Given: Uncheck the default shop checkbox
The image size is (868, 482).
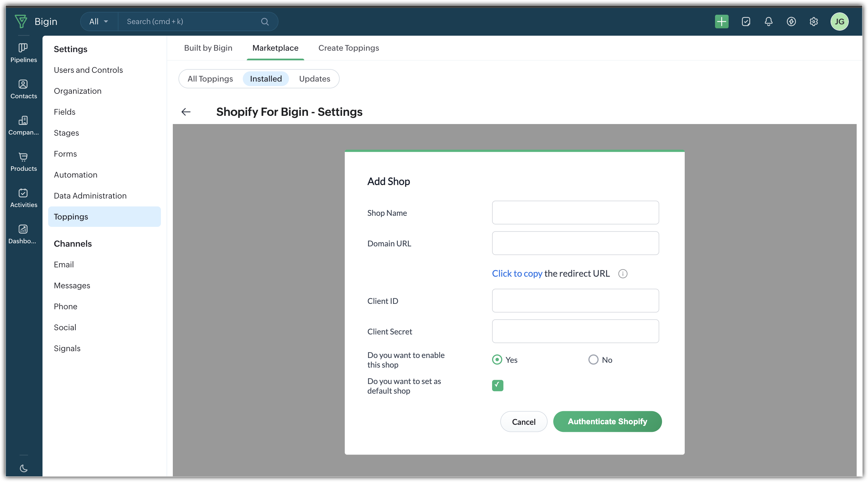Looking at the screenshot, I should tap(497, 385).
